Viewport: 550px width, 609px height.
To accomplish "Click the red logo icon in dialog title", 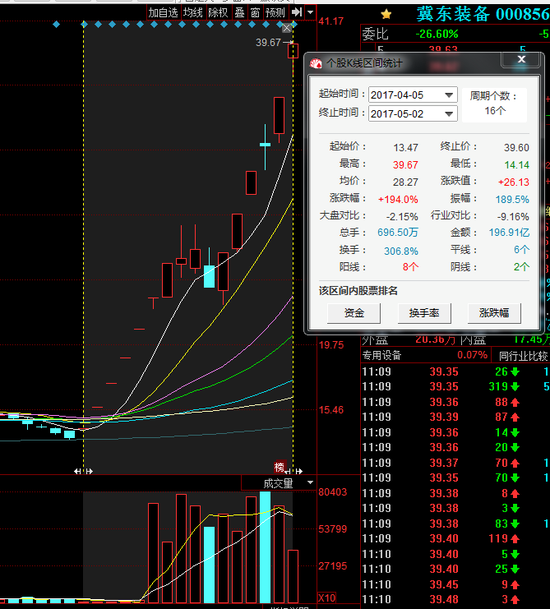I will [x=316, y=63].
